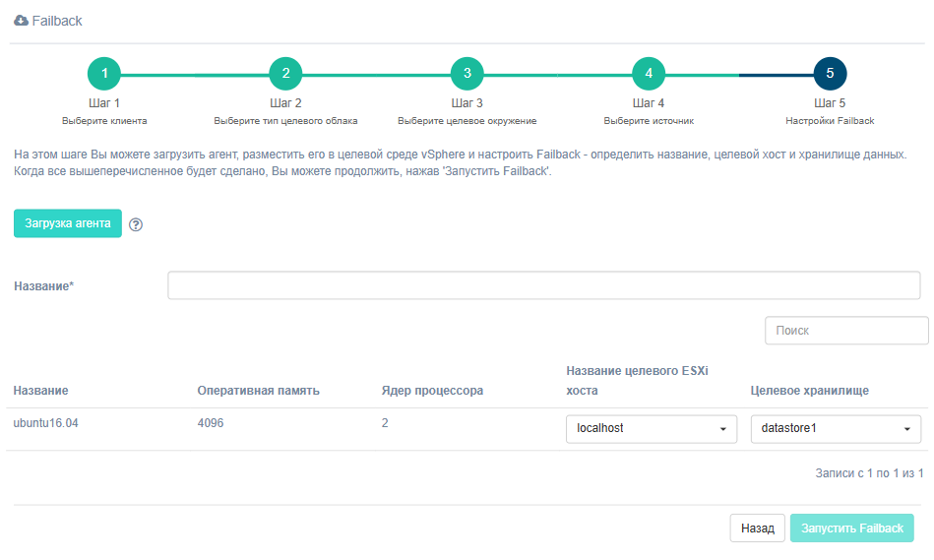This screenshot has width=934, height=560.
Task: Click the Failback cloud icon in header
Action: pyautogui.click(x=21, y=21)
